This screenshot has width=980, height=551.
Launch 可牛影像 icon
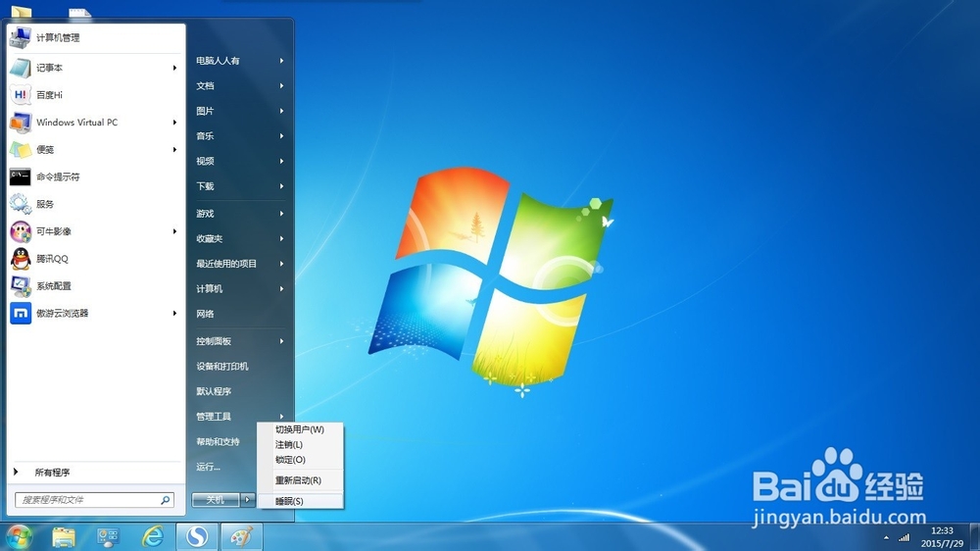[x=20, y=231]
